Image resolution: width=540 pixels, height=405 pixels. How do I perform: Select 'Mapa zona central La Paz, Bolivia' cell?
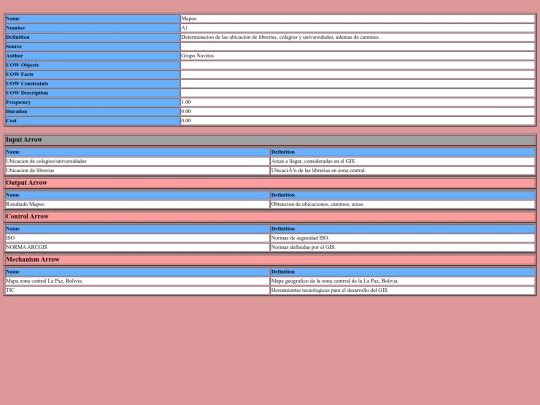[x=137, y=281]
